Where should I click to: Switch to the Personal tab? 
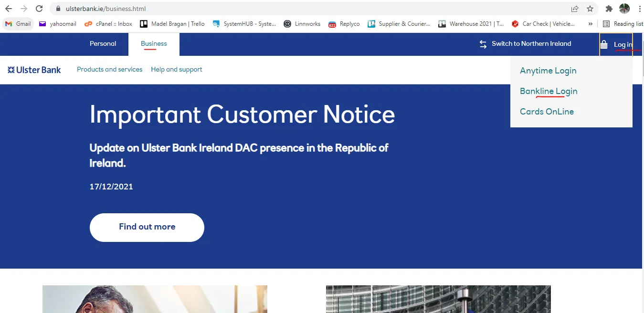click(x=103, y=44)
